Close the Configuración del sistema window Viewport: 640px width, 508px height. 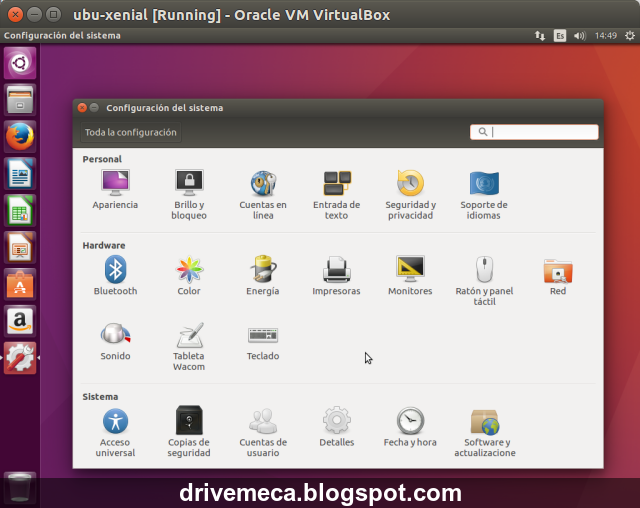click(82, 108)
